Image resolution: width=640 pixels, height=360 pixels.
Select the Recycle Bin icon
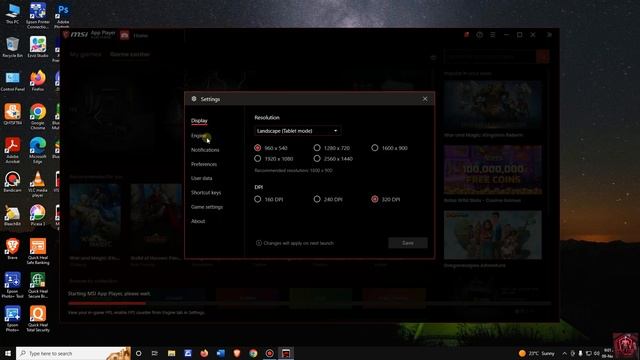[12, 47]
